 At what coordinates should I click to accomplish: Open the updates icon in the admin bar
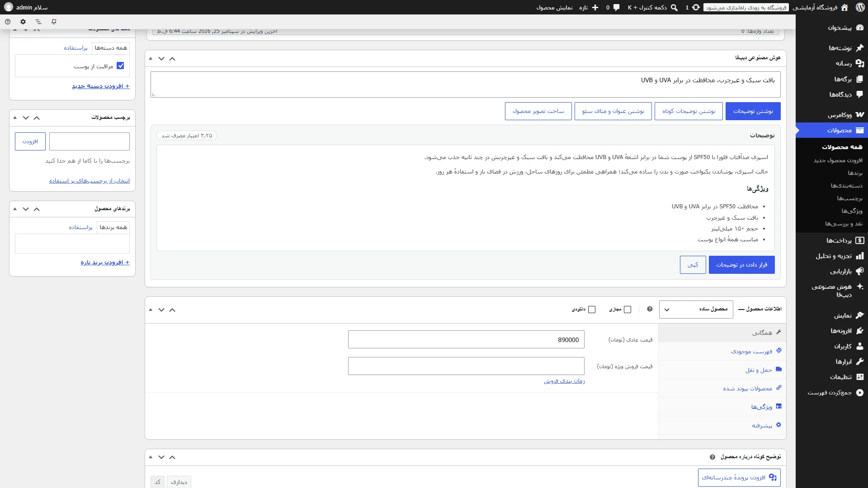[x=696, y=7]
